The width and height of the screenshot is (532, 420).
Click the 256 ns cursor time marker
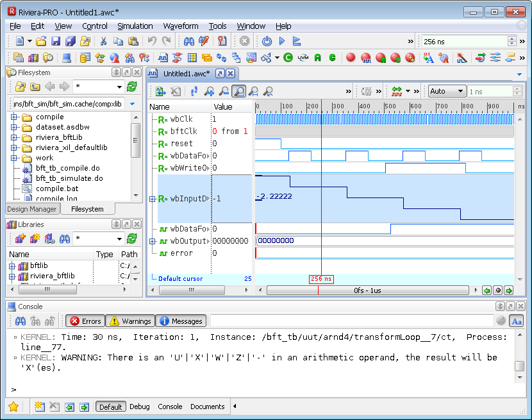[x=321, y=279]
